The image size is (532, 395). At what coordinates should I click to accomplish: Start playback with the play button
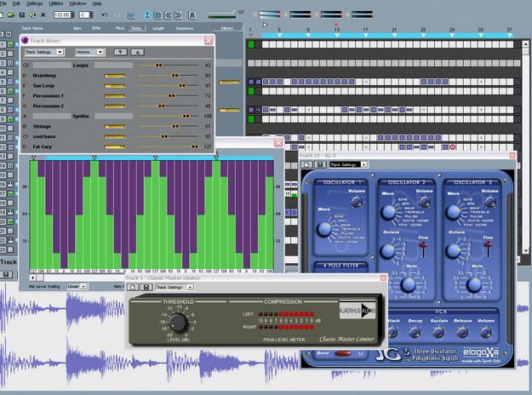[x=148, y=15]
